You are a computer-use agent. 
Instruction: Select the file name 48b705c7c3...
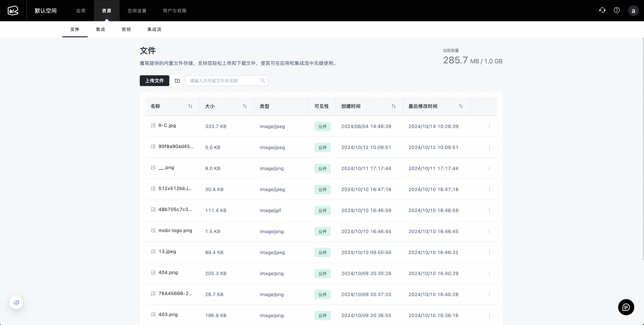pyautogui.click(x=175, y=209)
